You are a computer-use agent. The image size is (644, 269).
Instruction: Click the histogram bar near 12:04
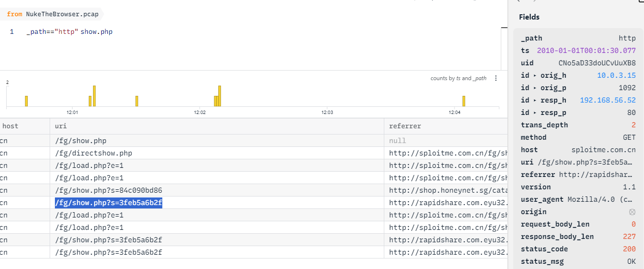point(464,101)
